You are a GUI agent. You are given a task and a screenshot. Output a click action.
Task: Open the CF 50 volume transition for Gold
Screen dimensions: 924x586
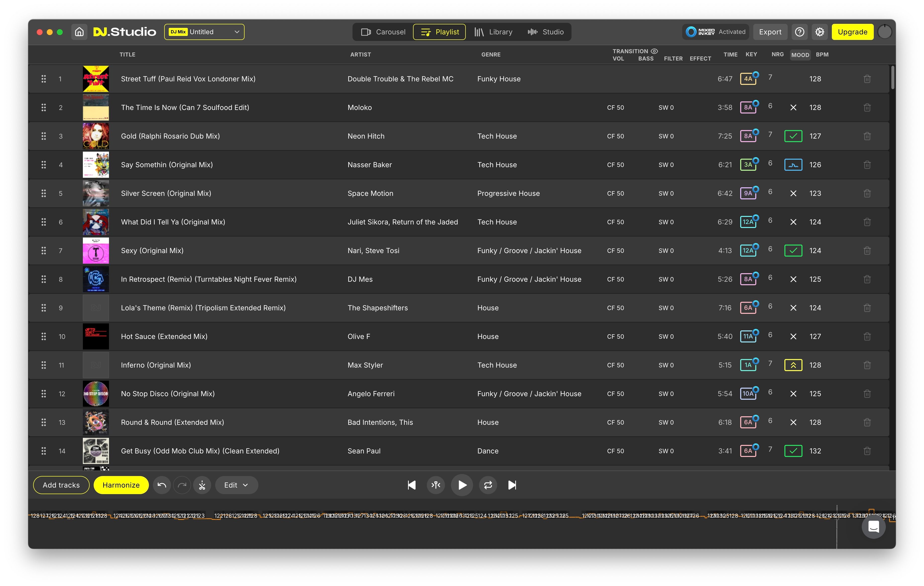click(x=615, y=136)
